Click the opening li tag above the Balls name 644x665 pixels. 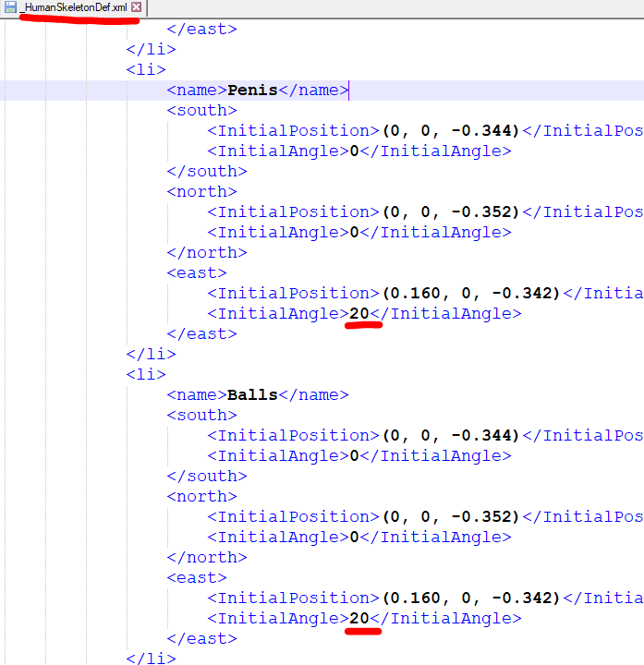(x=146, y=375)
